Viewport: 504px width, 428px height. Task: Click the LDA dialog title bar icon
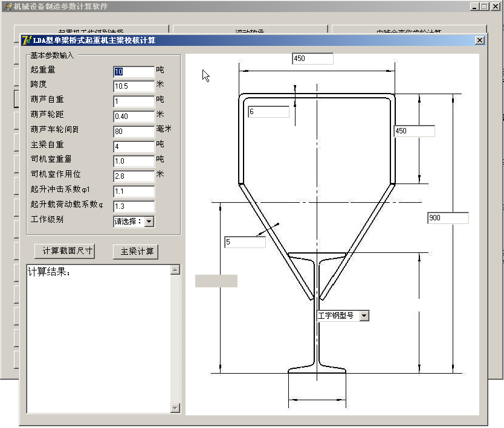(x=27, y=40)
